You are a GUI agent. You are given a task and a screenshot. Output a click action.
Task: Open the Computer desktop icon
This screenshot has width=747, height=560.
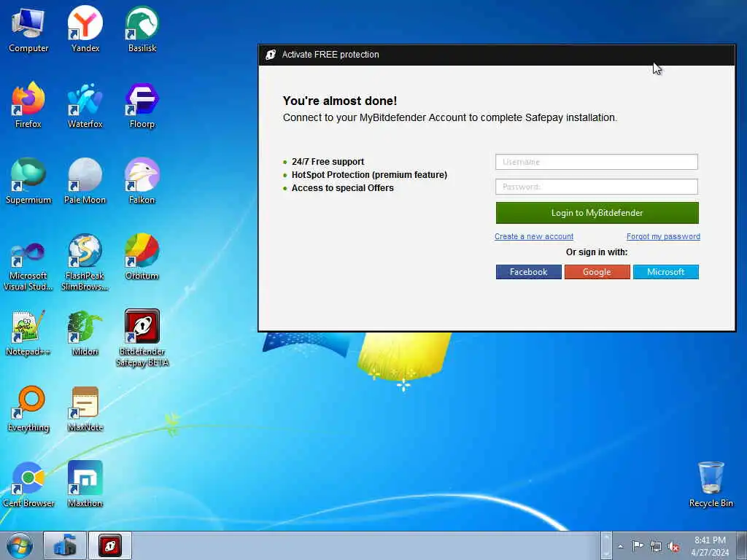click(28, 29)
